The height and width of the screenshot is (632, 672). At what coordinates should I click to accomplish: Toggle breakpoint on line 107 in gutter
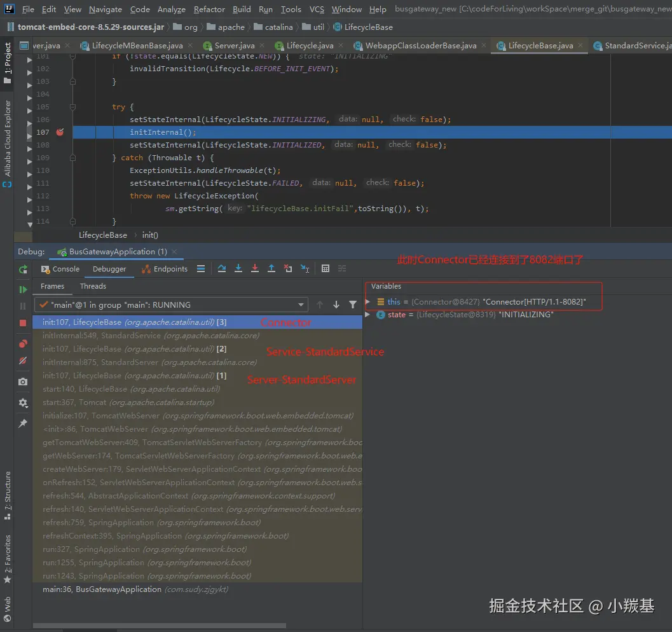pos(60,132)
